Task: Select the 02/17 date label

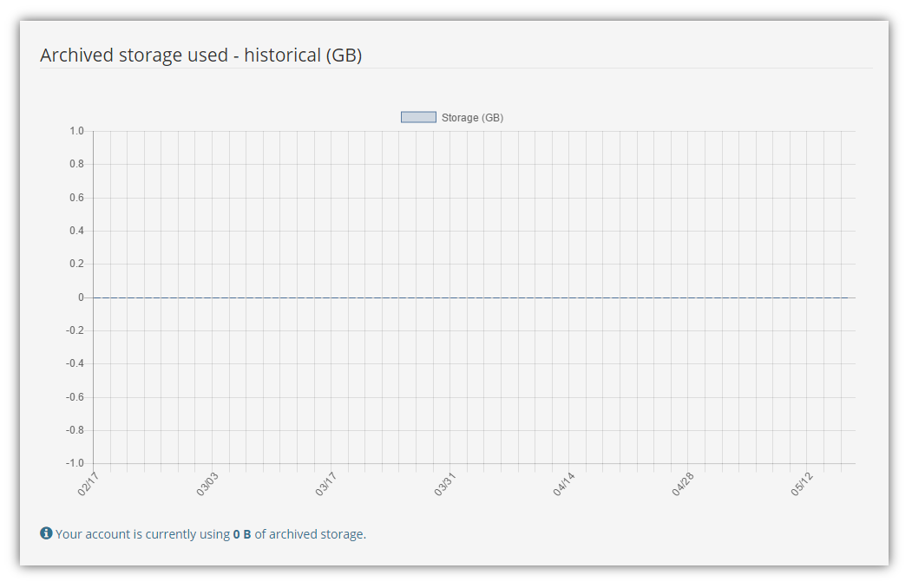Action: click(x=89, y=484)
